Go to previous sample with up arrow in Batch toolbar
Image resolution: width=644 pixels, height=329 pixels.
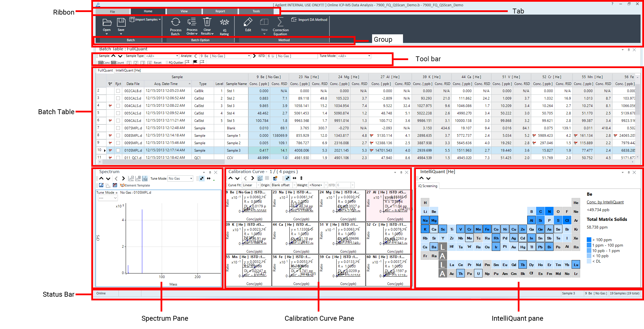(114, 56)
